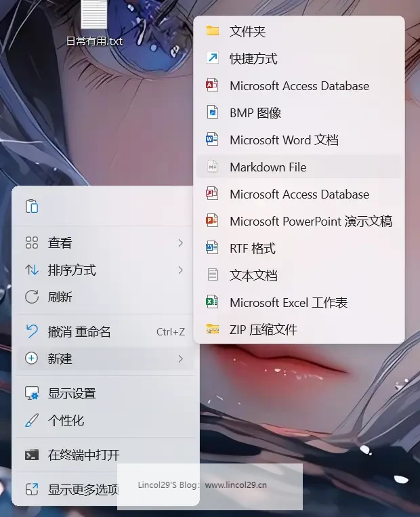Click the circular arrow 刷新 icon
Image resolution: width=420 pixels, height=517 pixels.
coord(31,297)
